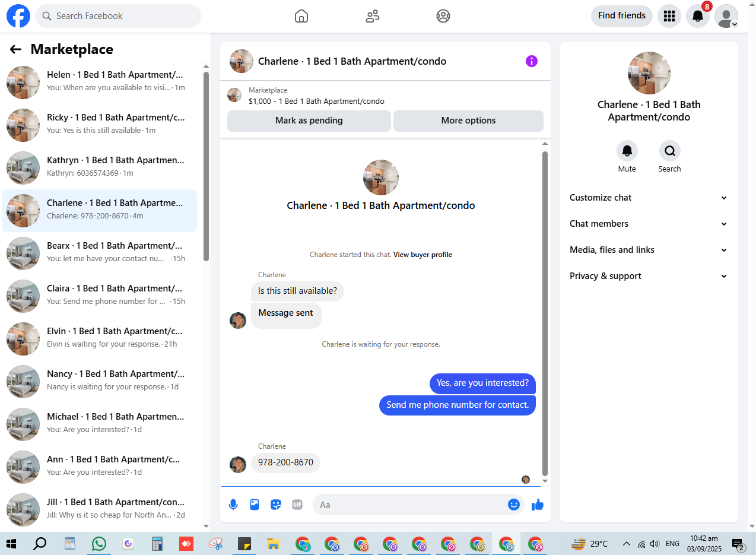Open the Groups icon in top navigation
Screen dimensions: 756x555
pyautogui.click(x=443, y=16)
